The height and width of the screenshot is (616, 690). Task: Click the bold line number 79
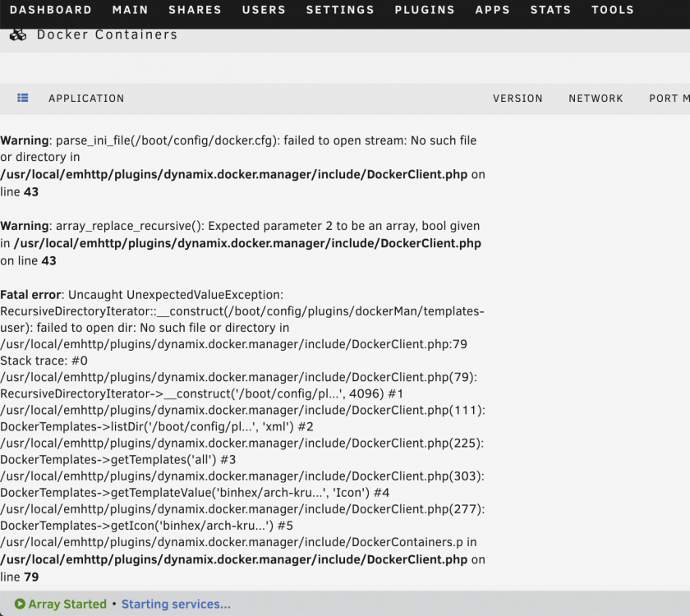click(31, 577)
